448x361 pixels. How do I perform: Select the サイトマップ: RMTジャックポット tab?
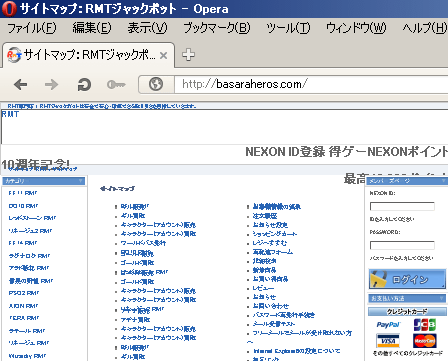coord(89,55)
